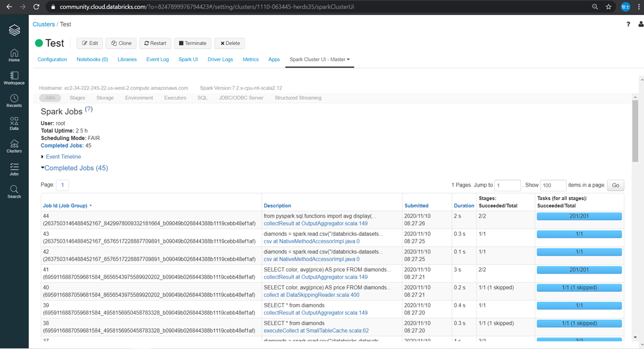This screenshot has width=644, height=349.
Task: Open Clusters in the sidebar
Action: coord(14,146)
